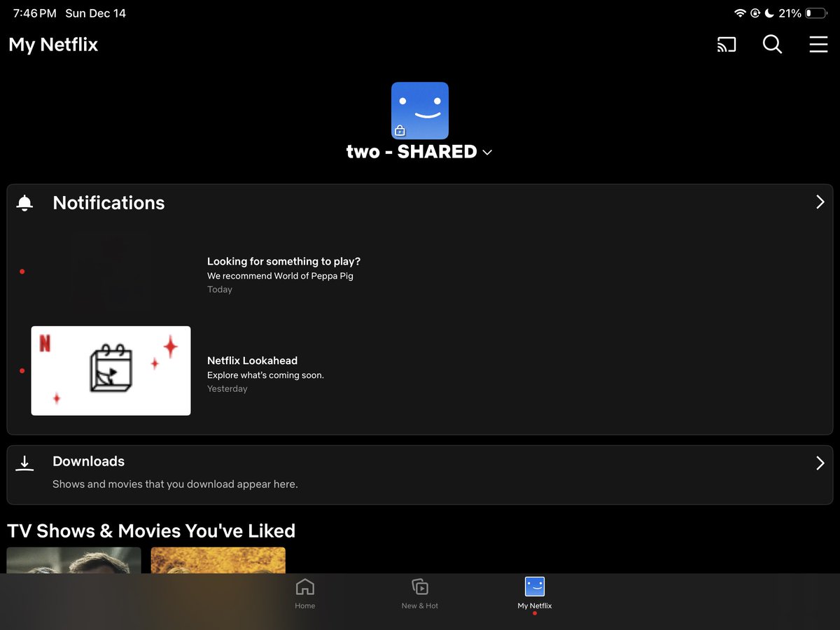Tap the battery indicator in status bar

coord(816,13)
